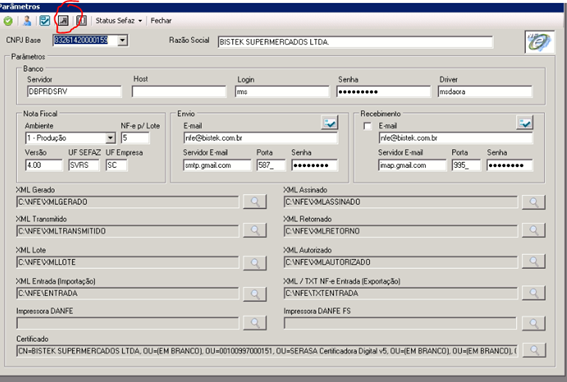Browse folder for XML Gerado with magnifier
The image size is (567, 382).
pyautogui.click(x=255, y=201)
